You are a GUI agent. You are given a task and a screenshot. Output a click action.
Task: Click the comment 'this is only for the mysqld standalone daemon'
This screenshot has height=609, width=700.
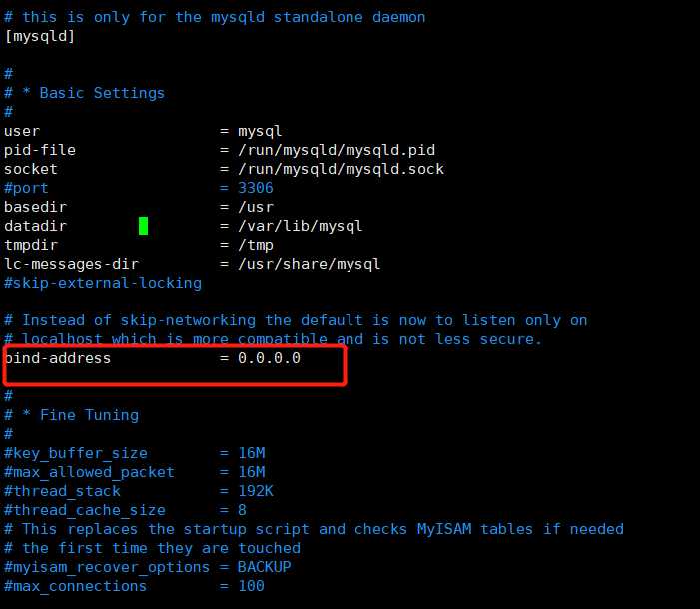(x=215, y=17)
